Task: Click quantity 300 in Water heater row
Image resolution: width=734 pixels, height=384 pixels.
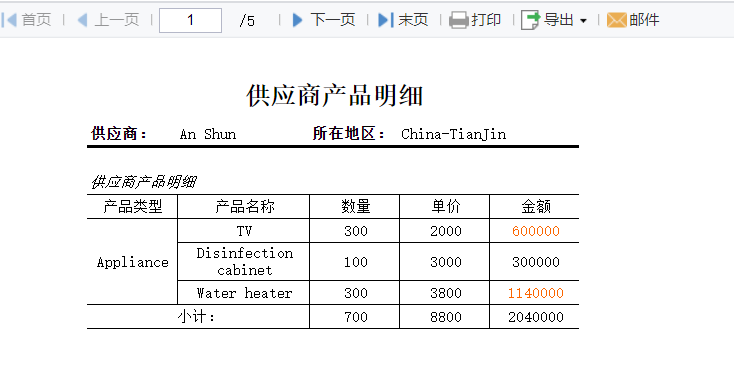Action: (x=355, y=293)
